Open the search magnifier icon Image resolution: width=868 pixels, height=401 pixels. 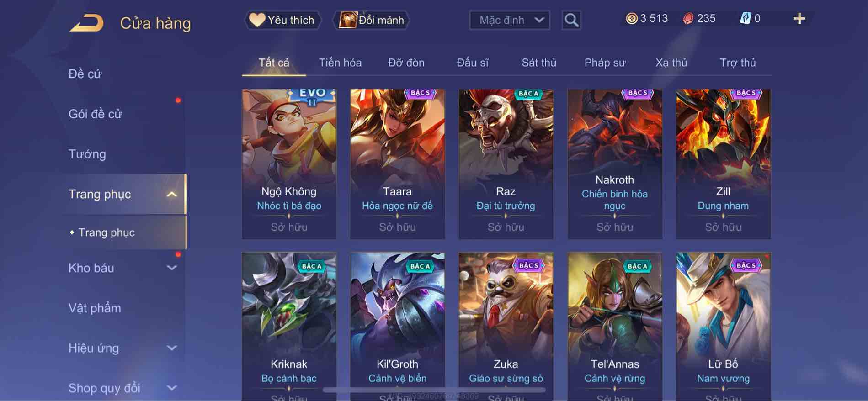pos(571,20)
